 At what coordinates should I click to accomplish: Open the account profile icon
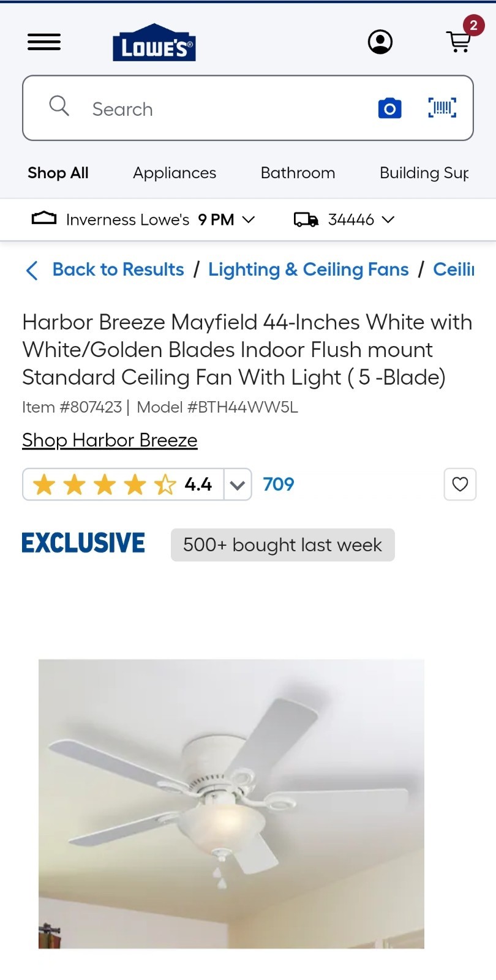[380, 42]
